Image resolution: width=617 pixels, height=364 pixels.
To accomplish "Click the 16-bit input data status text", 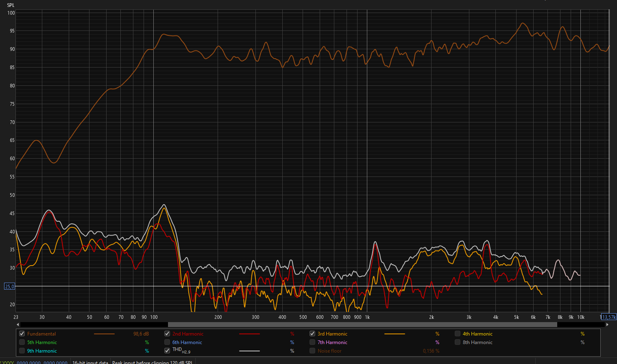I will [x=90, y=362].
